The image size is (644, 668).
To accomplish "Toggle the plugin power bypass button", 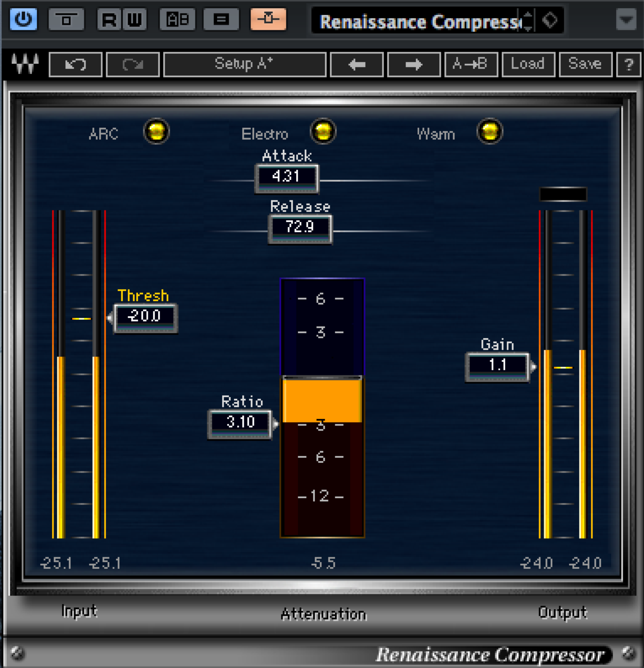I will click(23, 19).
